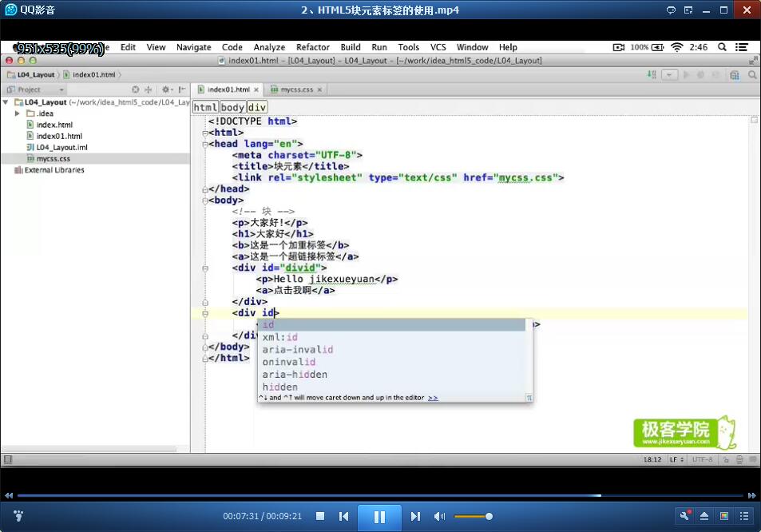Screen dimensions: 761x532
Task: Click the >> link in completion hint
Action: [433, 398]
